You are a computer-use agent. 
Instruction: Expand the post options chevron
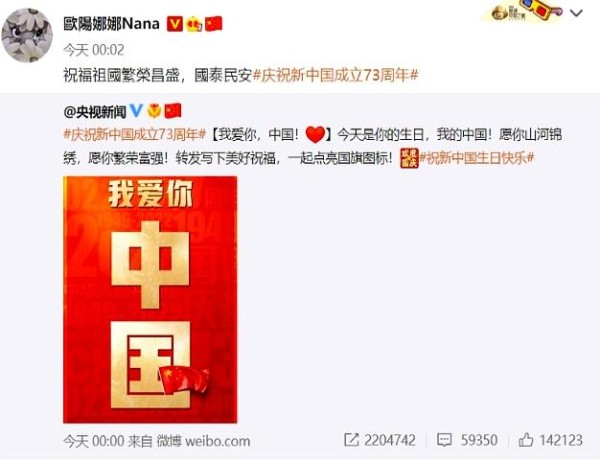576,13
